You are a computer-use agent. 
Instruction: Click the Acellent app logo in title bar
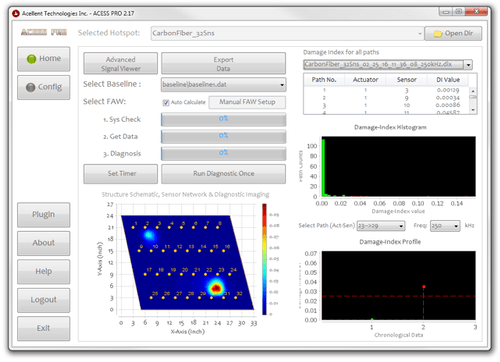click(16, 13)
